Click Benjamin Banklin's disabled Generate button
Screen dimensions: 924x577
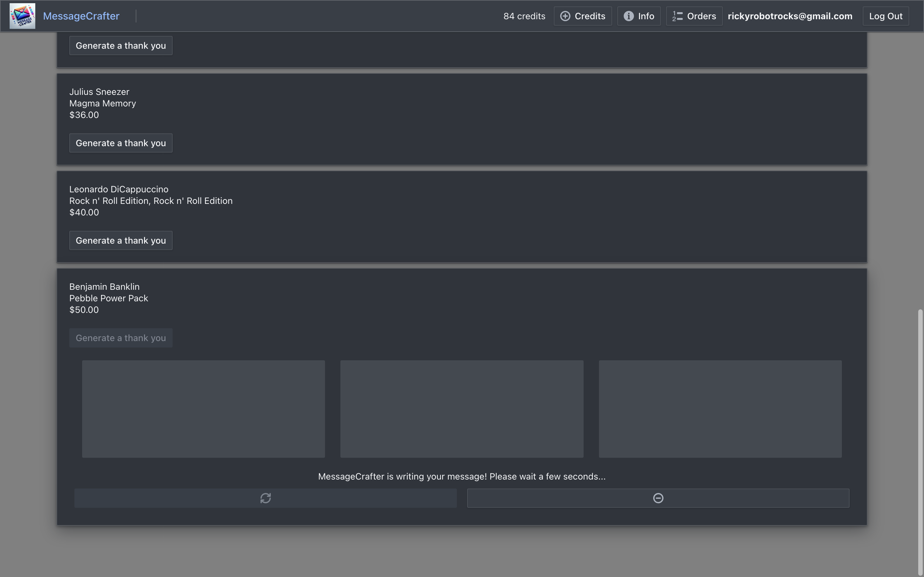(x=121, y=338)
